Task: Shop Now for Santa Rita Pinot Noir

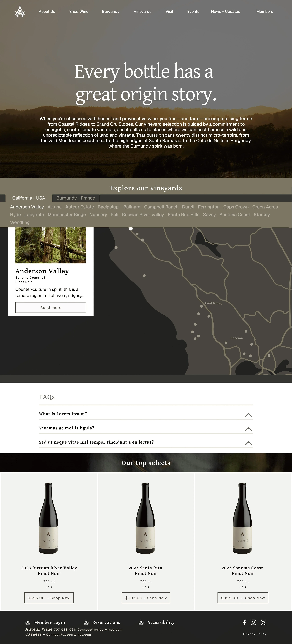Action: [x=146, y=598]
